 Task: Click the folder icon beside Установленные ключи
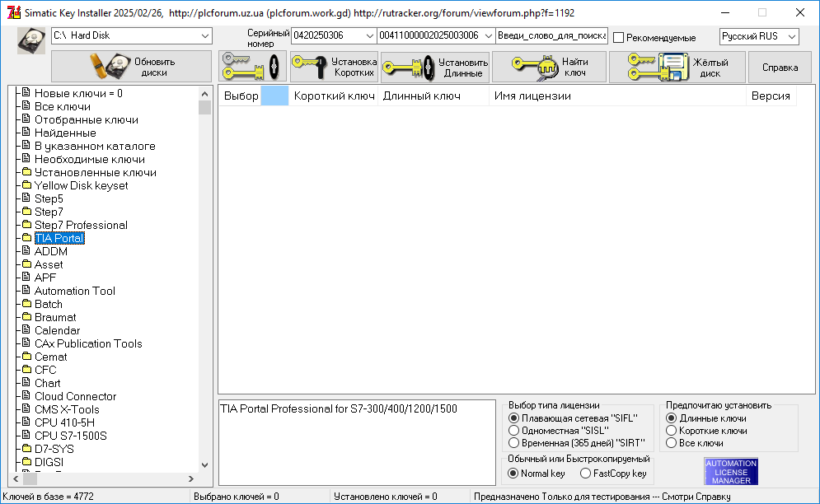tap(26, 172)
